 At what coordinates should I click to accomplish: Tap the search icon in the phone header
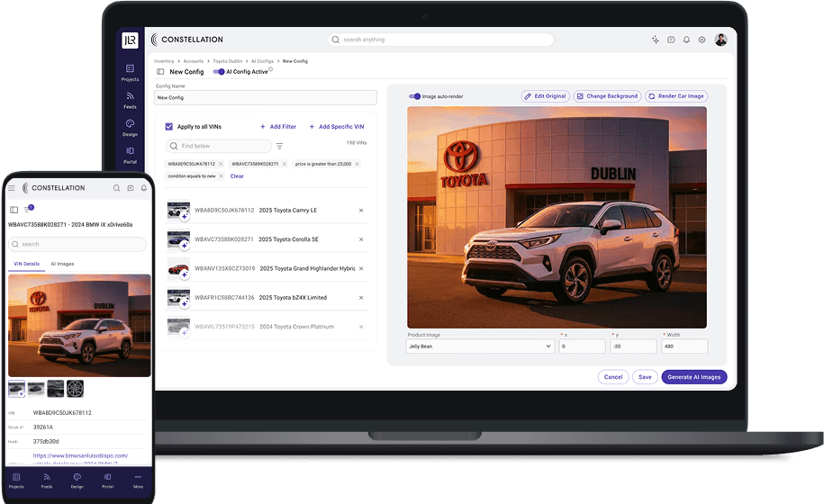117,188
